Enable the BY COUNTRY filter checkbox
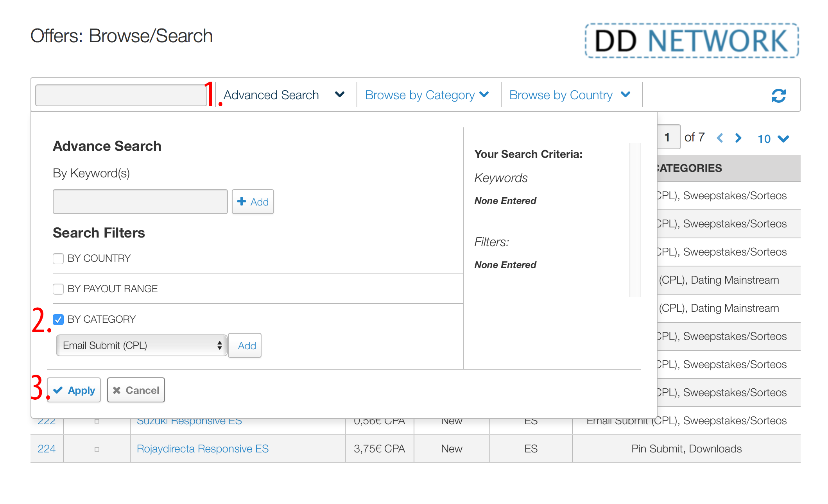Image resolution: width=828 pixels, height=504 pixels. click(58, 259)
